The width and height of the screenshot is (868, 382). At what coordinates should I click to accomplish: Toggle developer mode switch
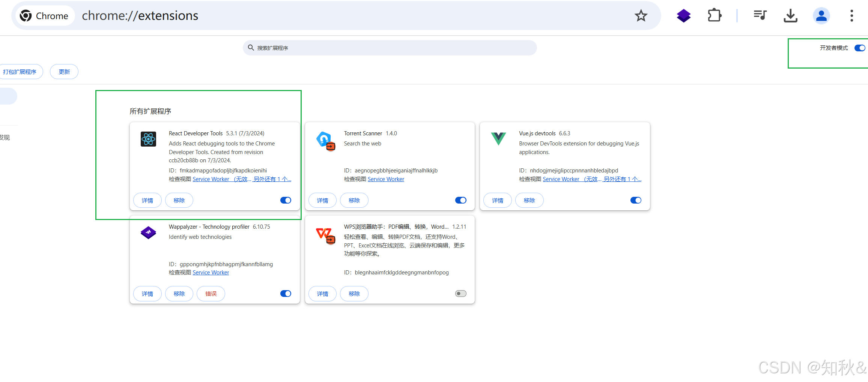click(x=859, y=48)
